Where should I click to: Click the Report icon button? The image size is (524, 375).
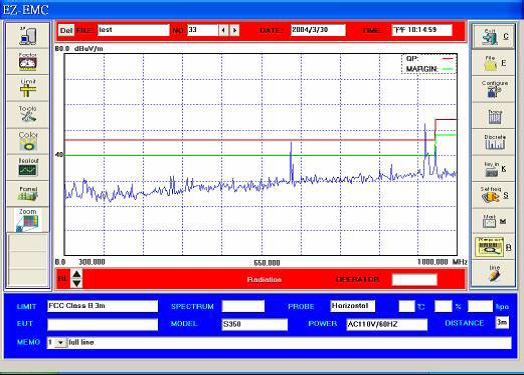pos(493,247)
